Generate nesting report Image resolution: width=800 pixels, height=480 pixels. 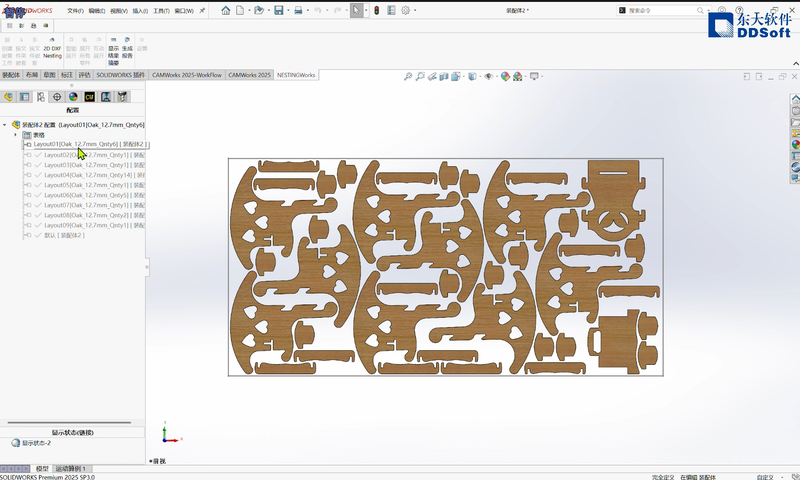click(127, 48)
